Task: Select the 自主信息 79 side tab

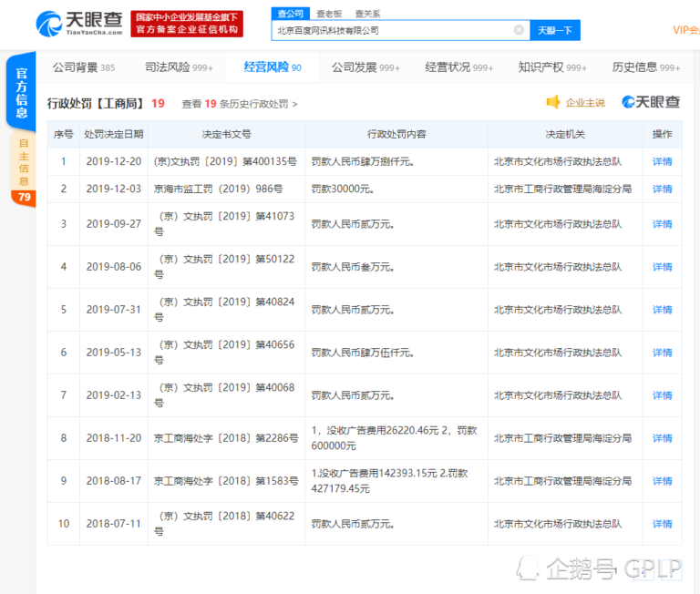Action: click(23, 169)
